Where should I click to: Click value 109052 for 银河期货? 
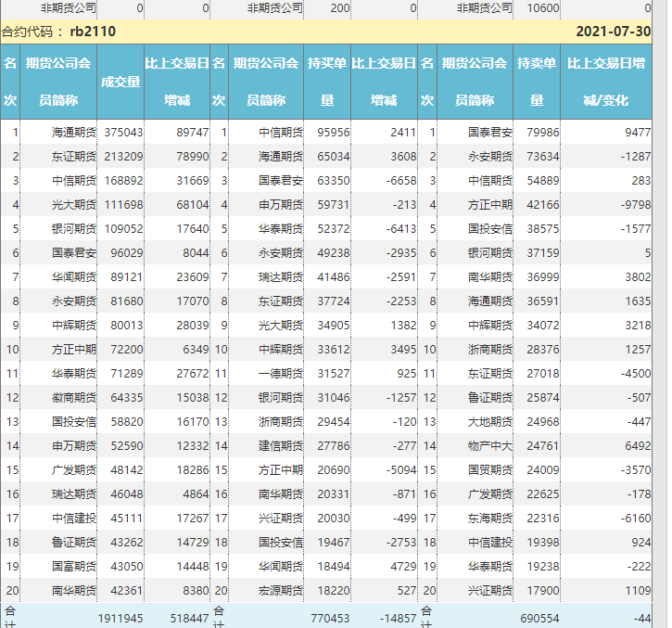pos(123,229)
